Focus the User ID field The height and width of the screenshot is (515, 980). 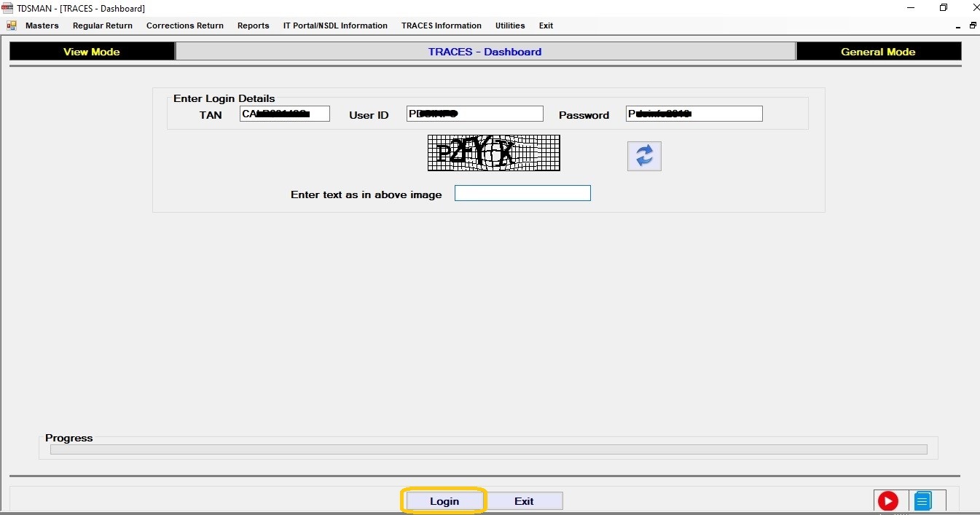pos(474,114)
